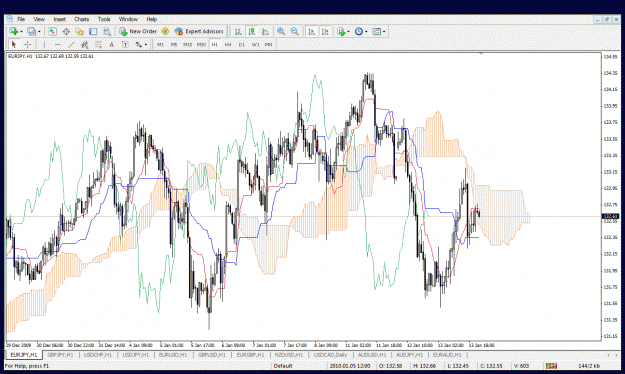Set timeframe to W1
625x374 pixels.
point(255,45)
